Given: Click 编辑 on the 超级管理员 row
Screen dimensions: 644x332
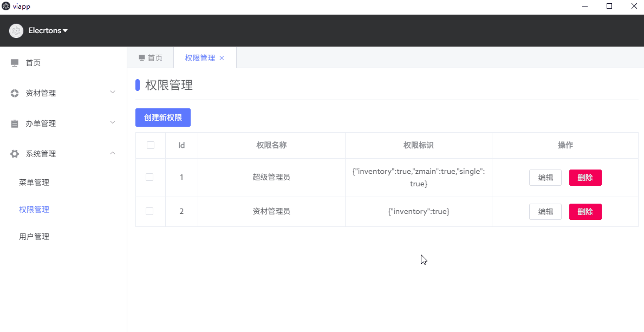Looking at the screenshot, I should 545,177.
